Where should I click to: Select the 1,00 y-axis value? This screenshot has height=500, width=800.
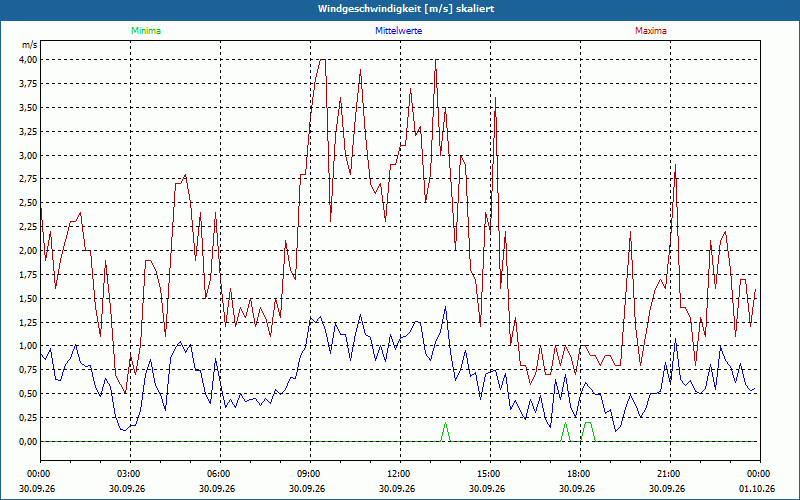pos(28,346)
